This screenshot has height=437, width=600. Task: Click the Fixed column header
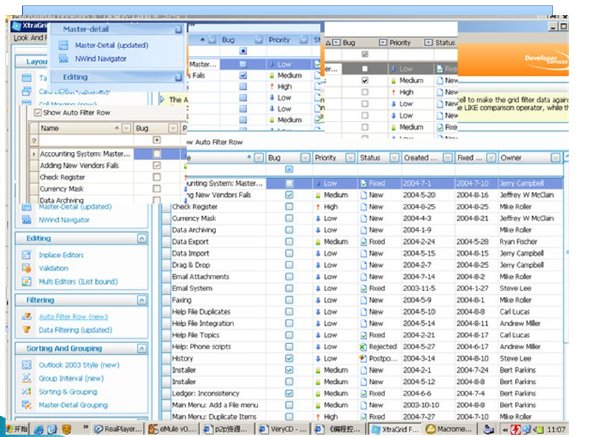pos(476,158)
